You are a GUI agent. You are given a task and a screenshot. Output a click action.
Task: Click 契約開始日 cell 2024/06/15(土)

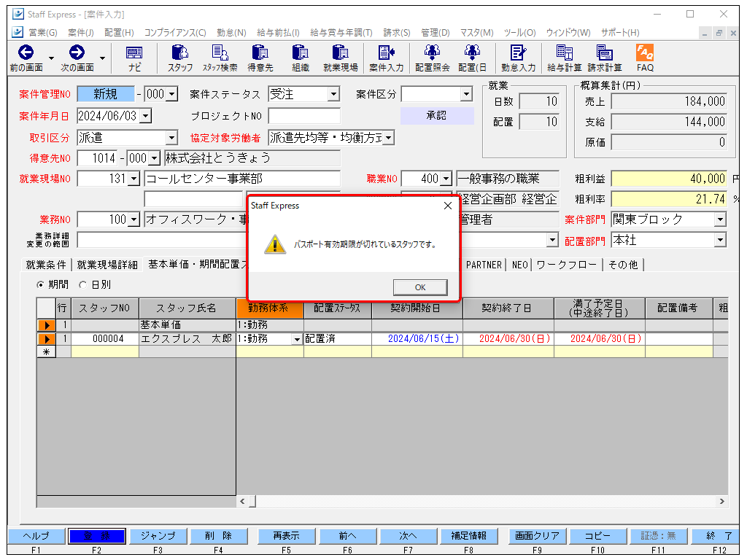coord(418,339)
